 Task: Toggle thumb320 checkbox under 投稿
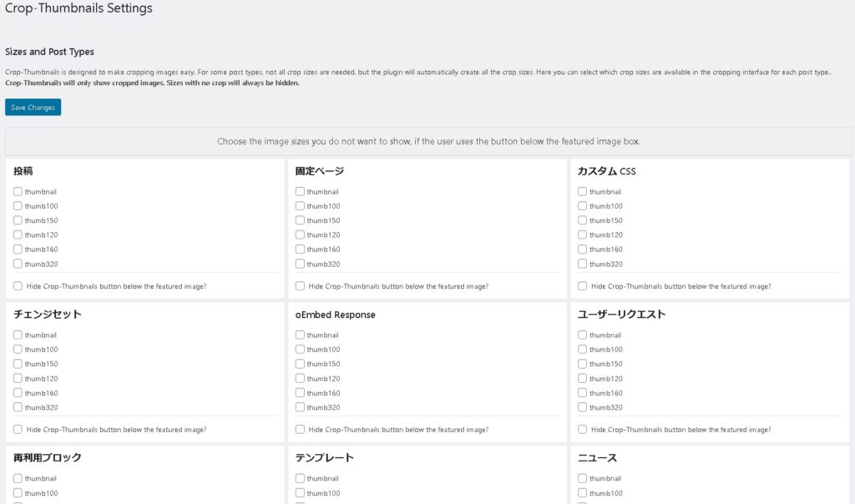tap(18, 264)
